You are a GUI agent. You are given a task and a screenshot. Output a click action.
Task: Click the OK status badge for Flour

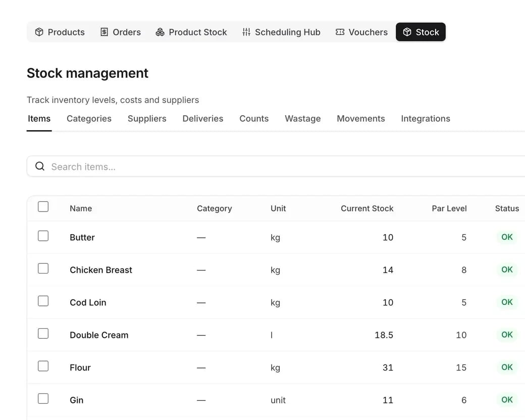pos(507,367)
